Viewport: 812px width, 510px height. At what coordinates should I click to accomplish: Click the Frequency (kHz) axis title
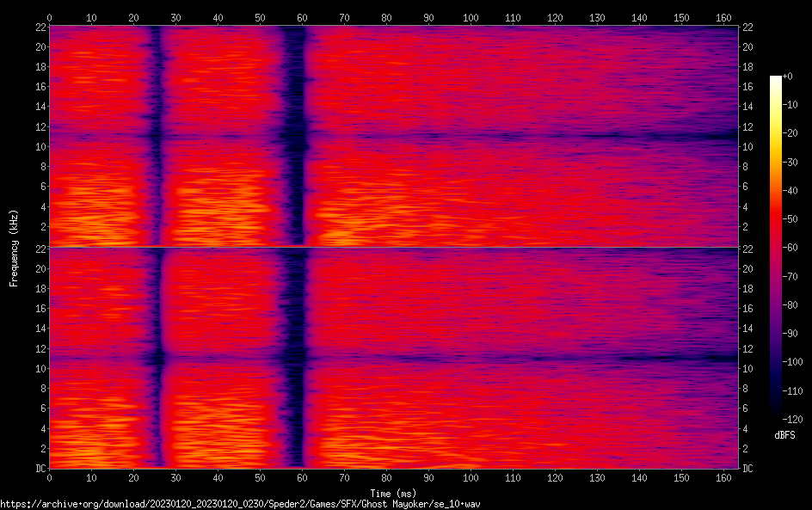pos(14,247)
